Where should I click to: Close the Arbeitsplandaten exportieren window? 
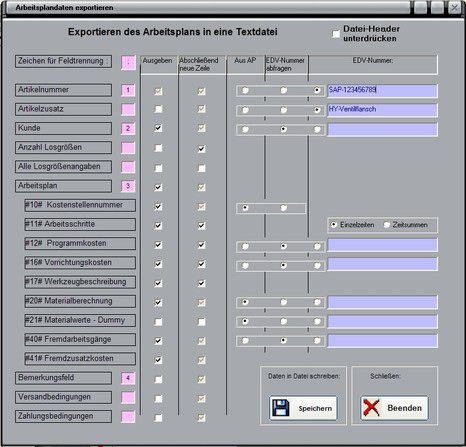tap(454, 7)
